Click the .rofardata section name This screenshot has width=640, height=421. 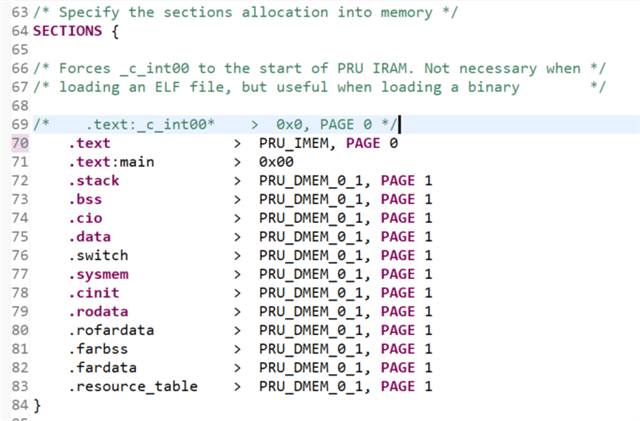(111, 330)
